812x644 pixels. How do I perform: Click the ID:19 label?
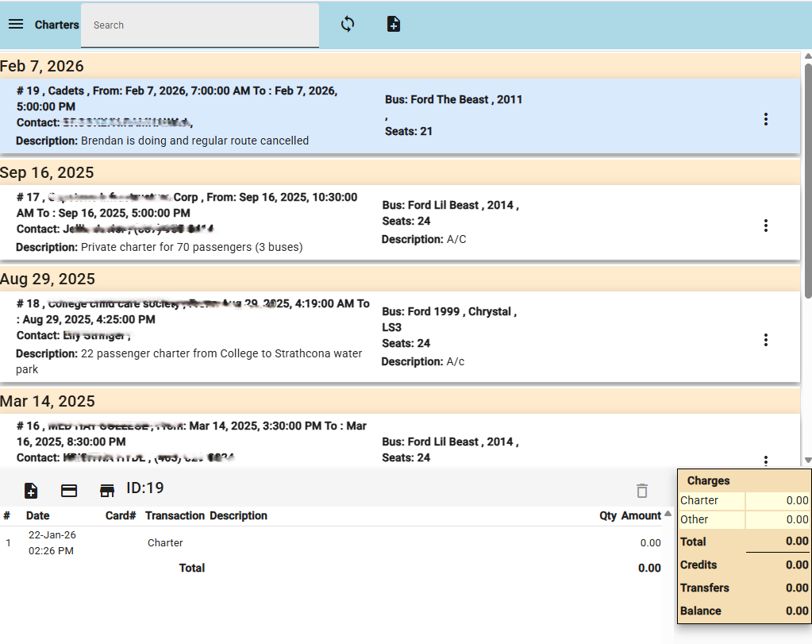point(145,488)
